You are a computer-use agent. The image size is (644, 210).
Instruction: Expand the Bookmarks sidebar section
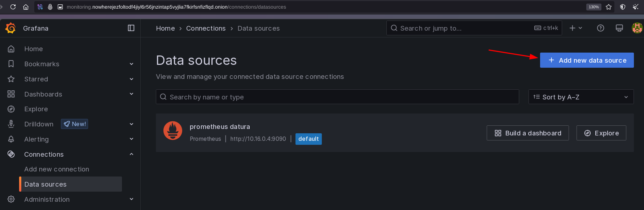tap(131, 64)
